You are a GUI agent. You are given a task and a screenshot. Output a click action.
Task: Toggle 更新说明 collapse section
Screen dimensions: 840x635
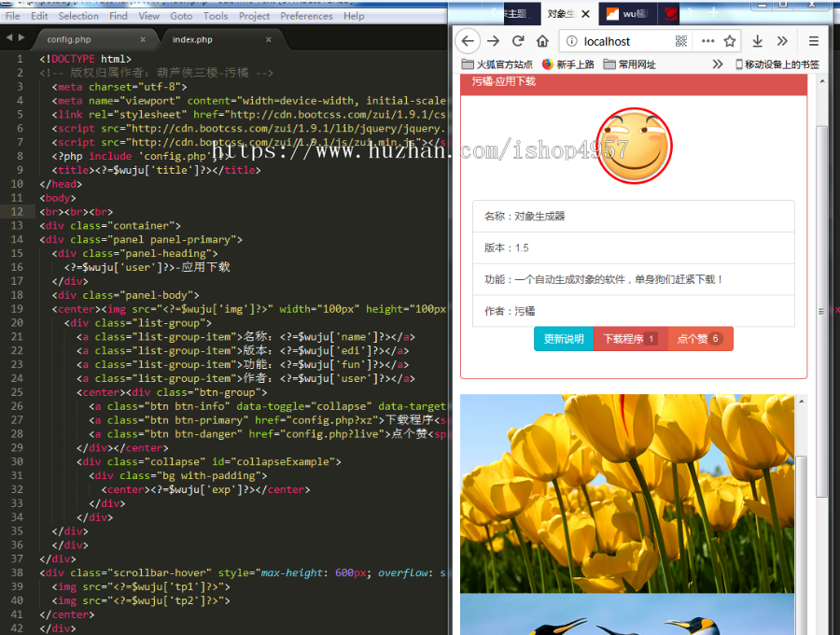pos(564,339)
